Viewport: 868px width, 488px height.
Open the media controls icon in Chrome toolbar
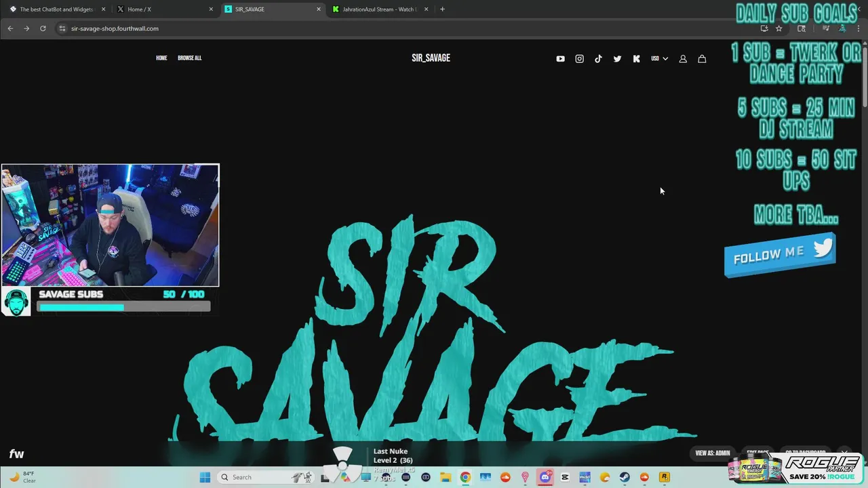tap(826, 28)
